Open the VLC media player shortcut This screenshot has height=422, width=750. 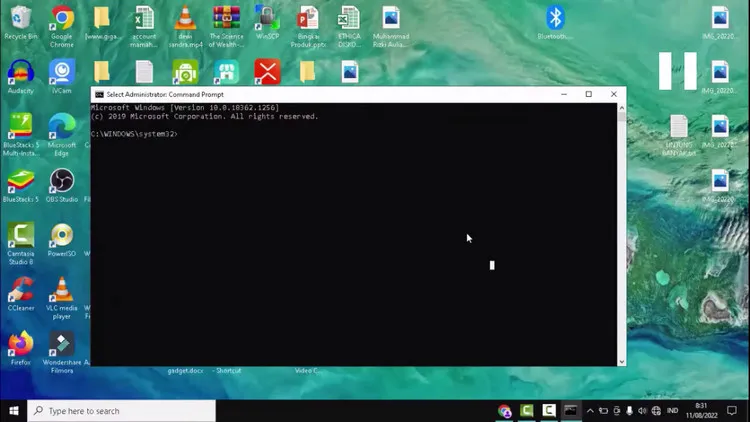(x=62, y=298)
